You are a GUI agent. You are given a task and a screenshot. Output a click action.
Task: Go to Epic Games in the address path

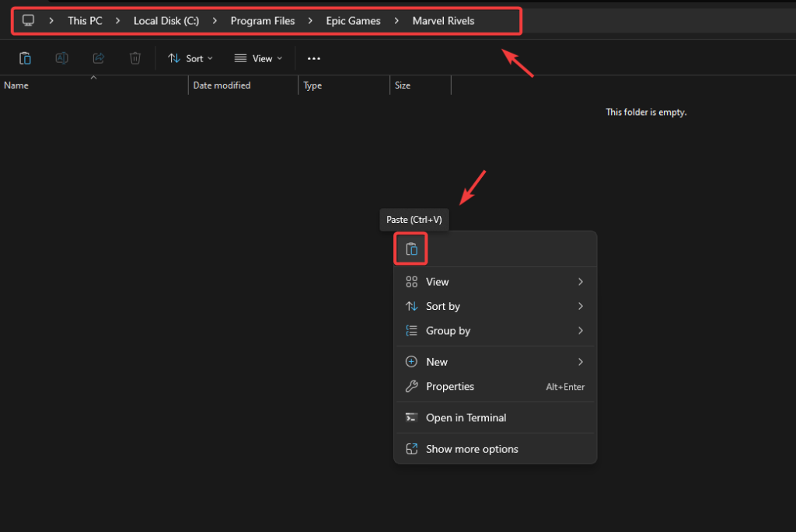pos(353,21)
